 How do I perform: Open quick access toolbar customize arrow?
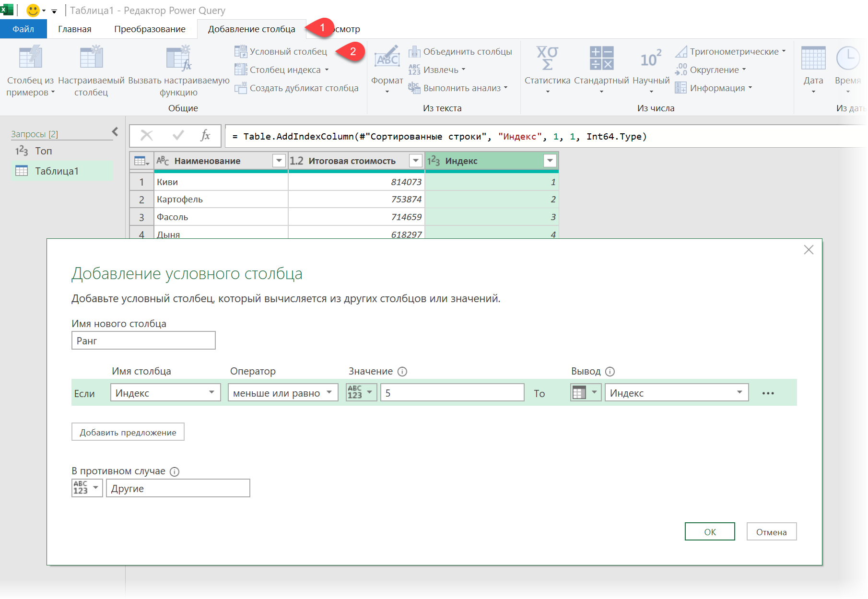54,11
